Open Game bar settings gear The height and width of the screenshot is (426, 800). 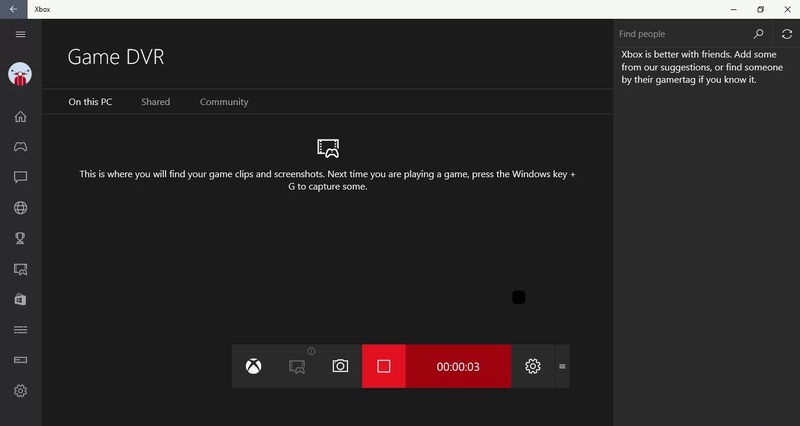[x=533, y=366]
